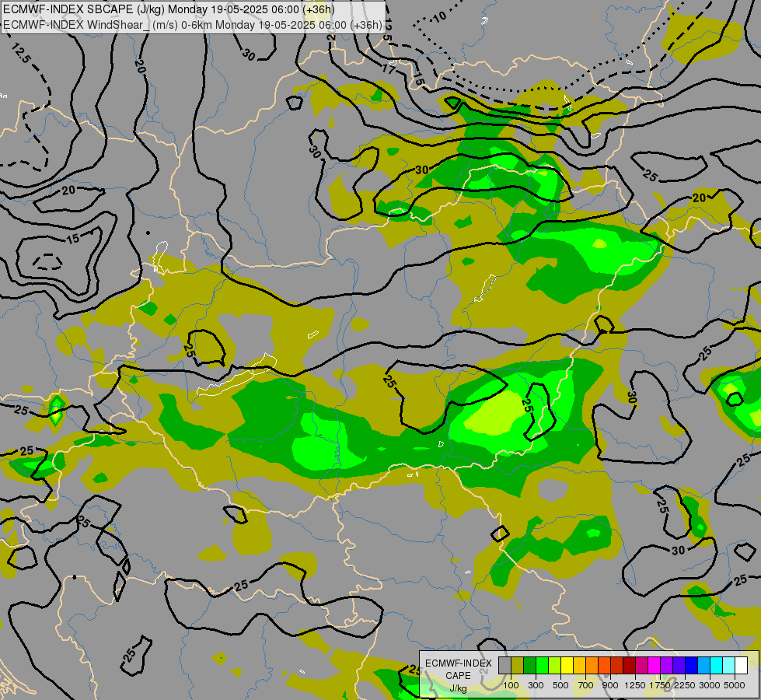Click the orange swatch right of 700 tick
761x700 pixels.
click(592, 666)
